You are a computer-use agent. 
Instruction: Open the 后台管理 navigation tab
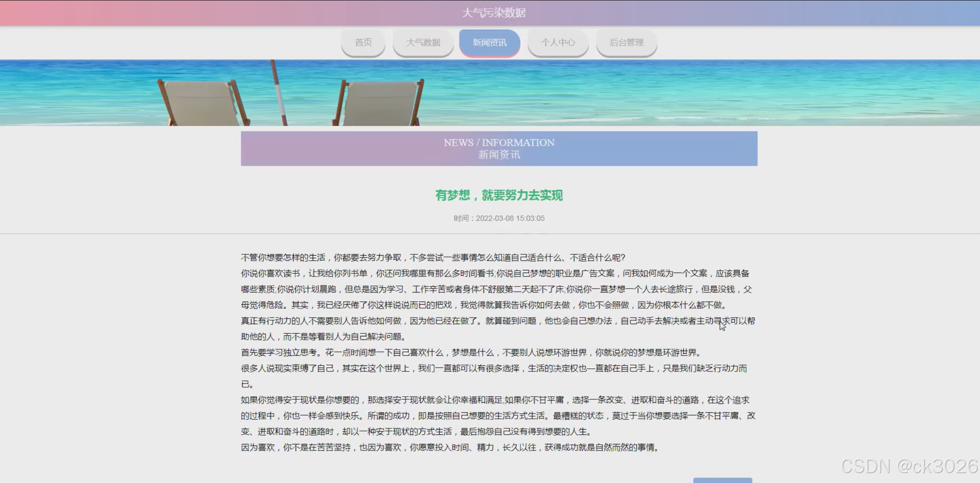pyautogui.click(x=626, y=43)
